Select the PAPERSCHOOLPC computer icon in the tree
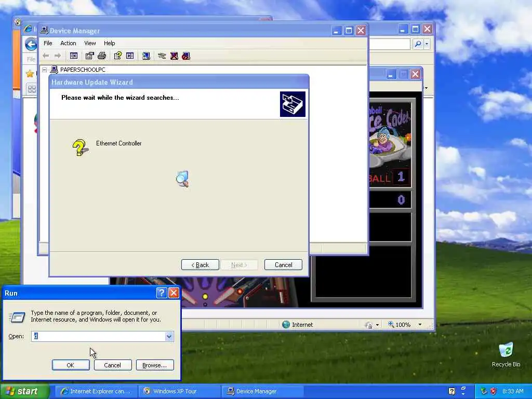Screen dimensions: 532x399 (x=54, y=70)
